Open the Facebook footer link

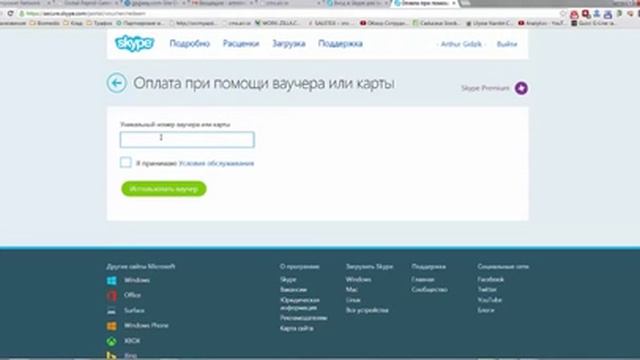491,280
